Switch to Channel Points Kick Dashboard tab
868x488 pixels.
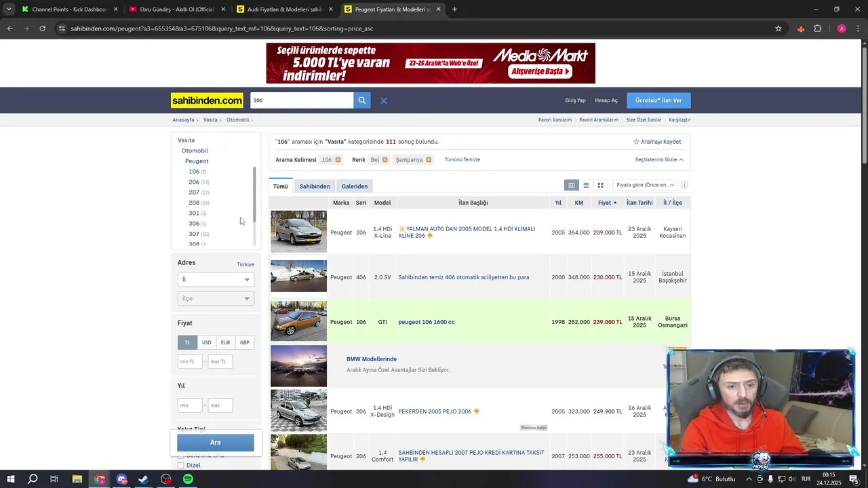point(69,9)
